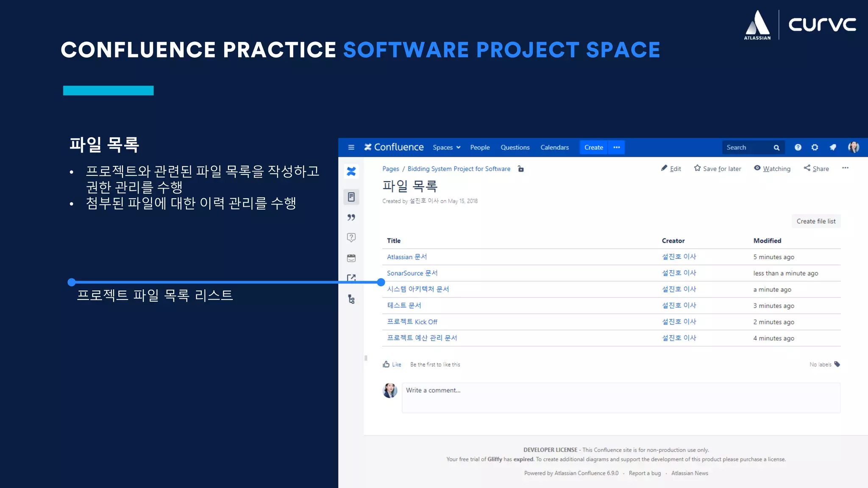Open page more-actions ellipsis menu
This screenshot has width=868, height=488.
coord(845,168)
